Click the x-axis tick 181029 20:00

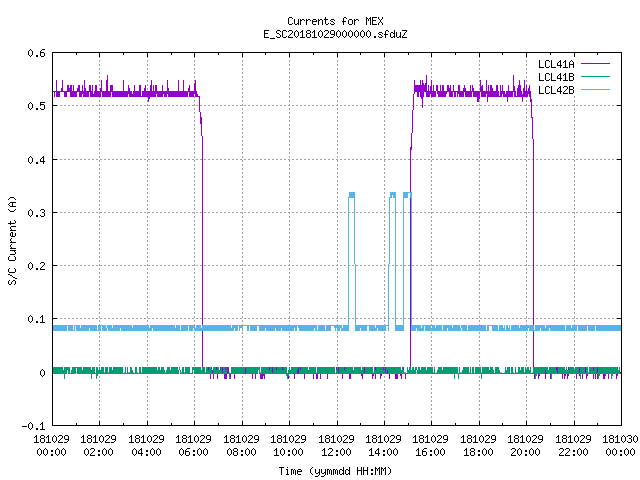tap(525, 445)
